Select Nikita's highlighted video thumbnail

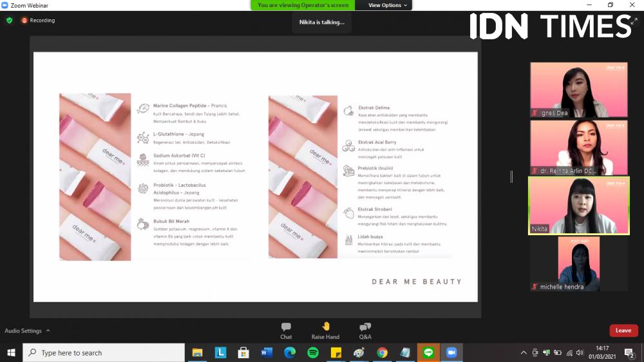tap(579, 205)
